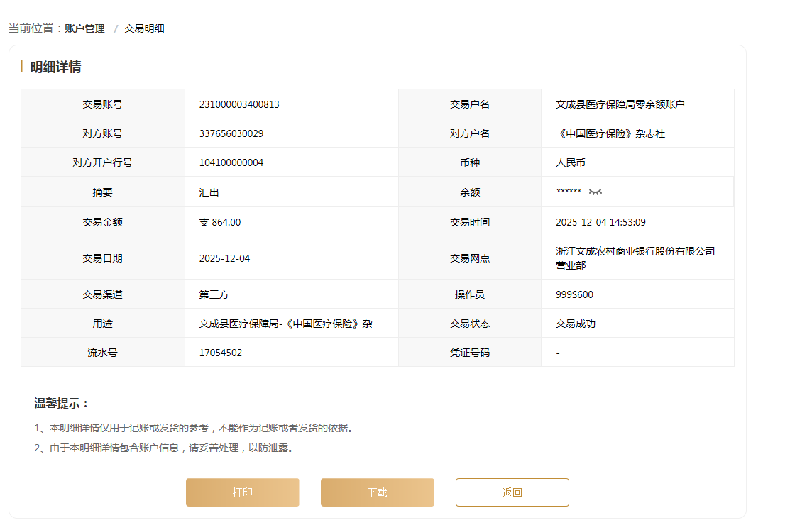Click the 交易成功 status value
The image size is (812, 530).
tap(576, 324)
